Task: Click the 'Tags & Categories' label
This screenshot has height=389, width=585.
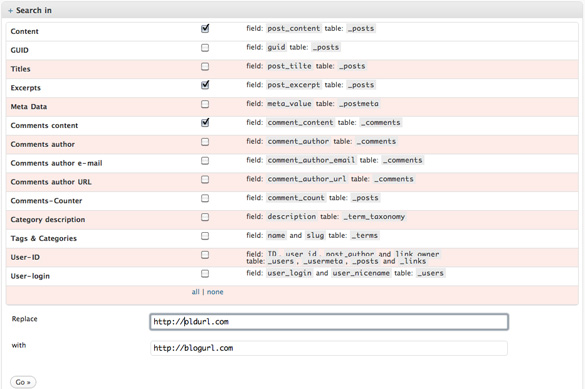Action: click(44, 238)
